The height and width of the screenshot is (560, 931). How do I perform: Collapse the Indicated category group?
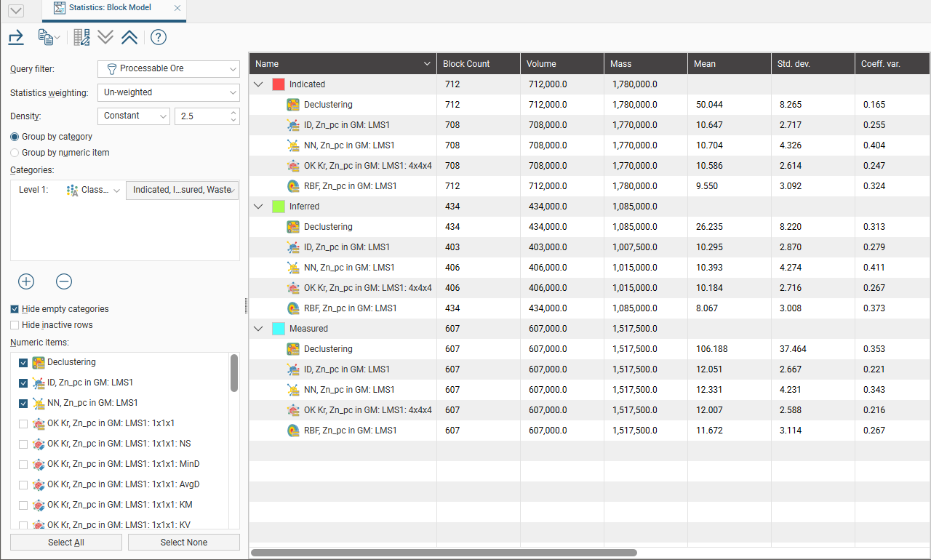click(x=258, y=84)
